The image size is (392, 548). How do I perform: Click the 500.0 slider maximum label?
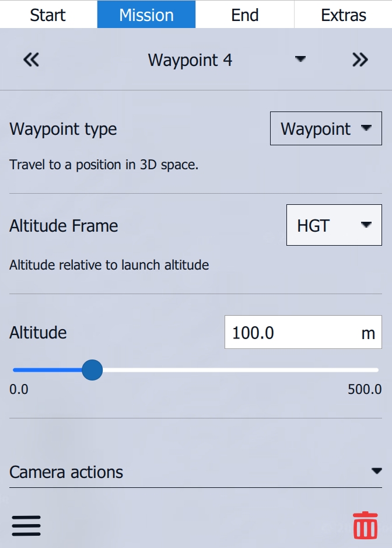pos(365,389)
